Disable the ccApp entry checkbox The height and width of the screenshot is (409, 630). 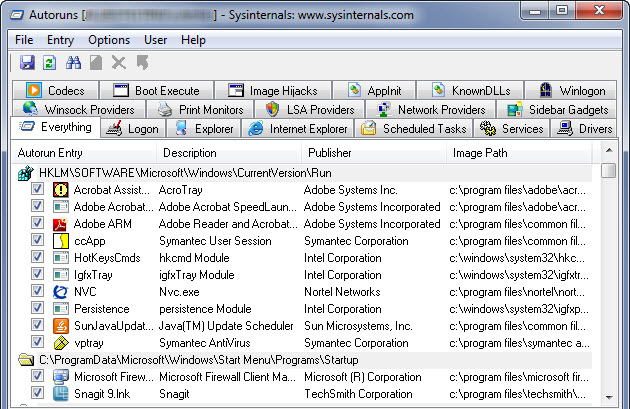[37, 240]
